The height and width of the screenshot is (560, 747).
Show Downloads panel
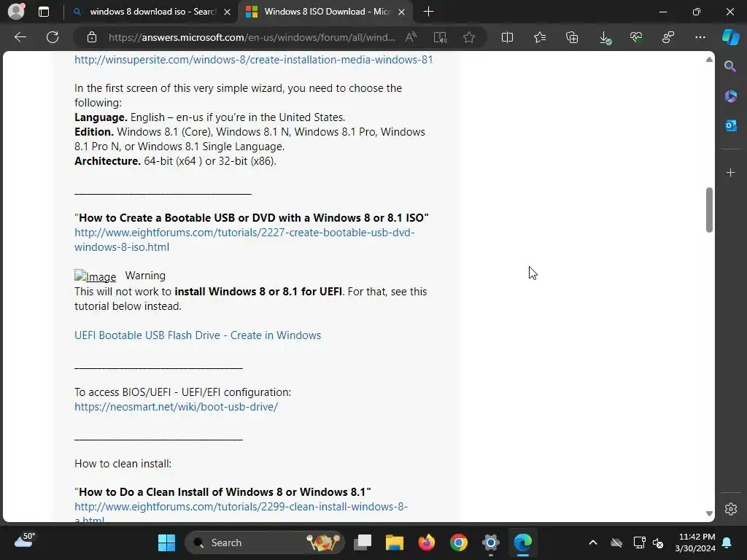(604, 37)
